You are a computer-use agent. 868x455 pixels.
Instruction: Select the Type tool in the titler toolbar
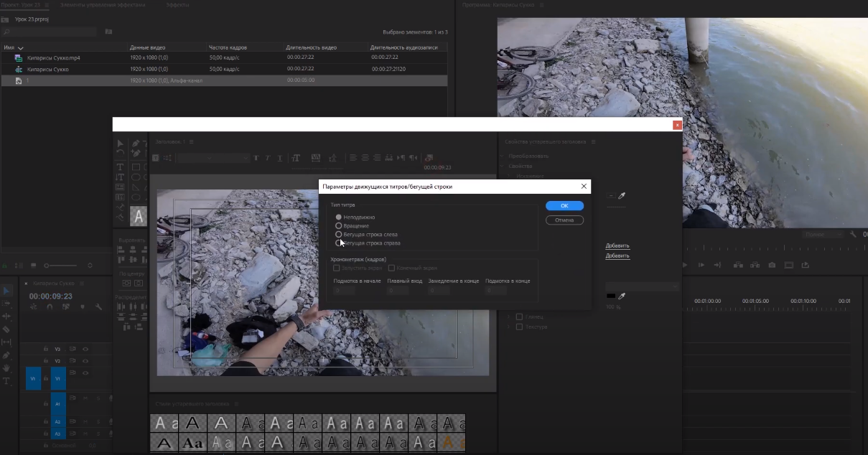120,167
